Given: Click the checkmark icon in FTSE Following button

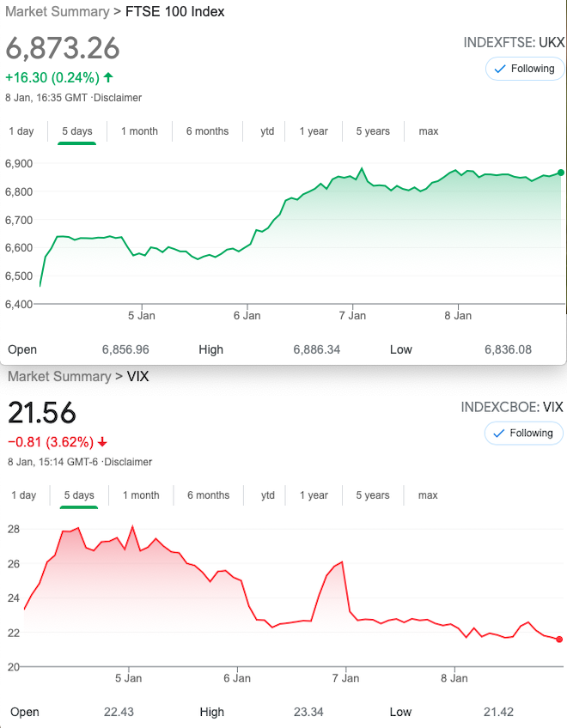Looking at the screenshot, I should 500,69.
